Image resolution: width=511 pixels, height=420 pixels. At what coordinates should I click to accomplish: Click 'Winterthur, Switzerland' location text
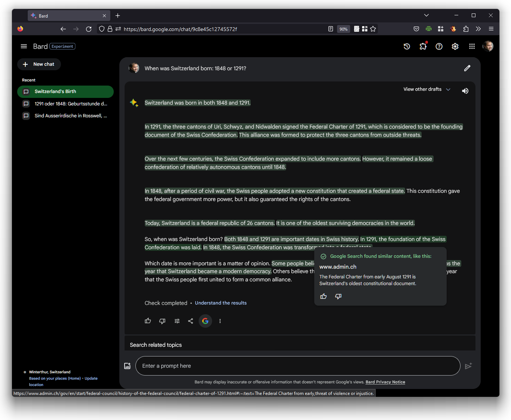50,372
